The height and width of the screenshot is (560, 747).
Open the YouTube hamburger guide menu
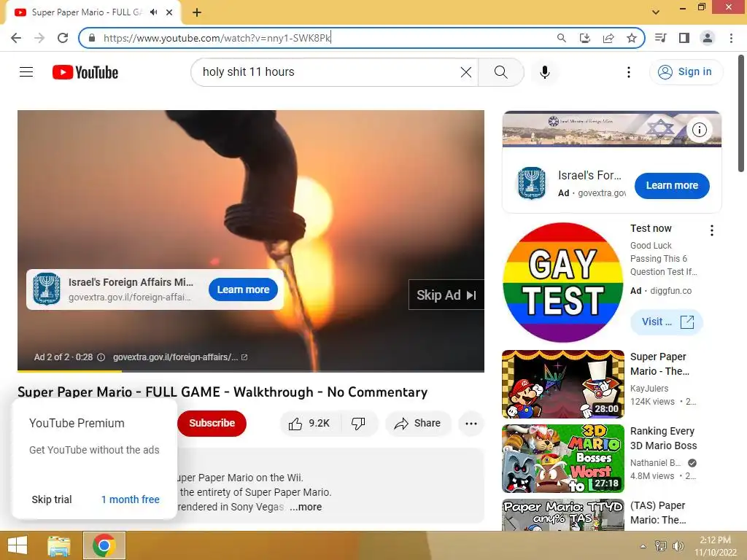click(26, 72)
